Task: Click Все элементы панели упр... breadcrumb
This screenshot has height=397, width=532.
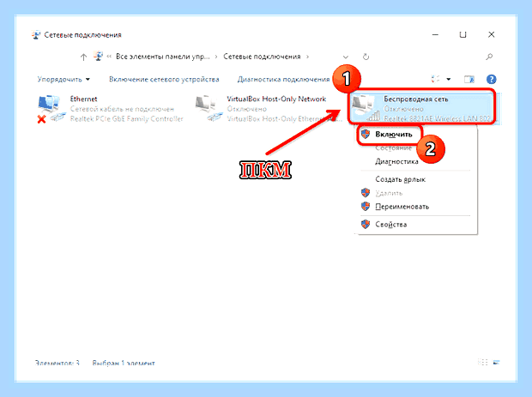Action: coord(163,57)
